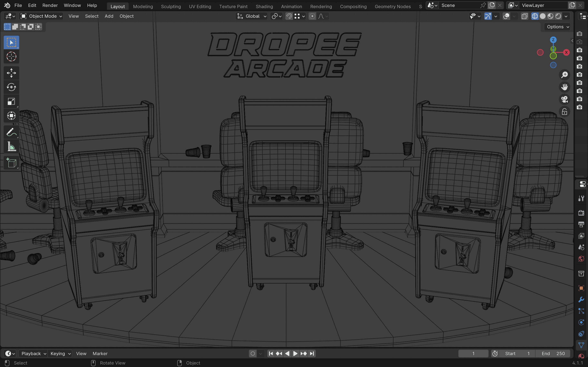Select the Scale tool

click(11, 102)
